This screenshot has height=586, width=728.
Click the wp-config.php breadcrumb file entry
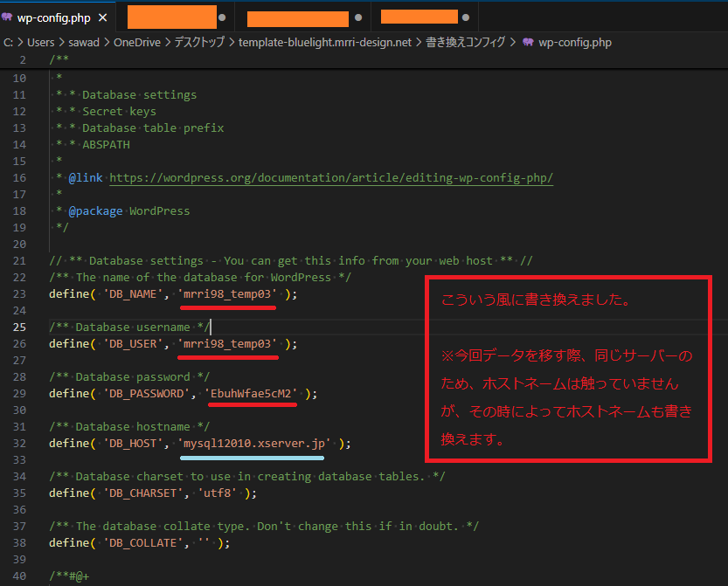pyautogui.click(x=574, y=42)
